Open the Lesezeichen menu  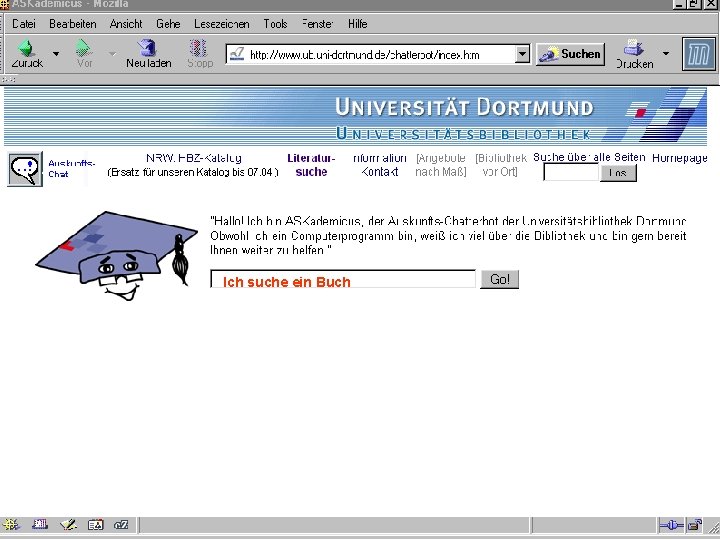[222, 24]
